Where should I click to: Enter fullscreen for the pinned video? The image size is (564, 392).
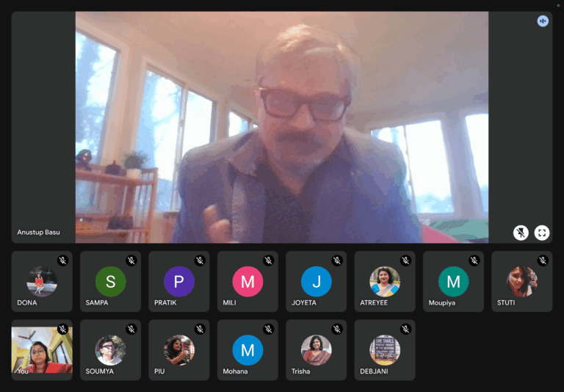tap(542, 233)
